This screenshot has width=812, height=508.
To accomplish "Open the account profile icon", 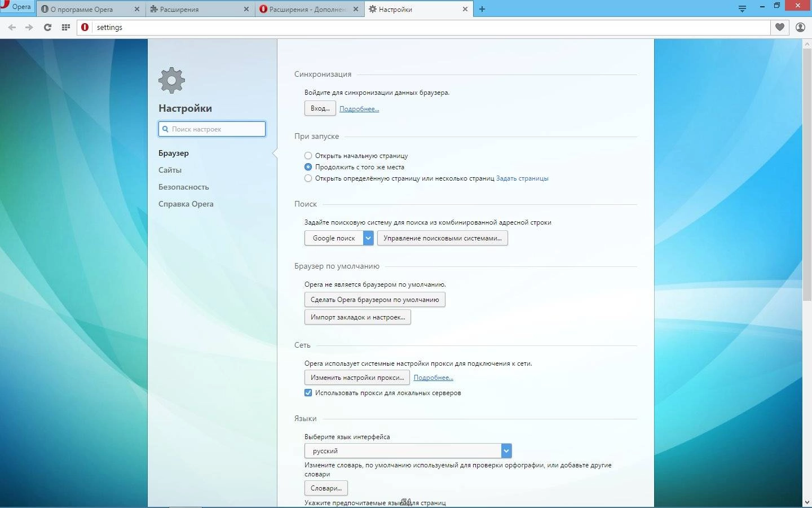I will click(x=800, y=27).
